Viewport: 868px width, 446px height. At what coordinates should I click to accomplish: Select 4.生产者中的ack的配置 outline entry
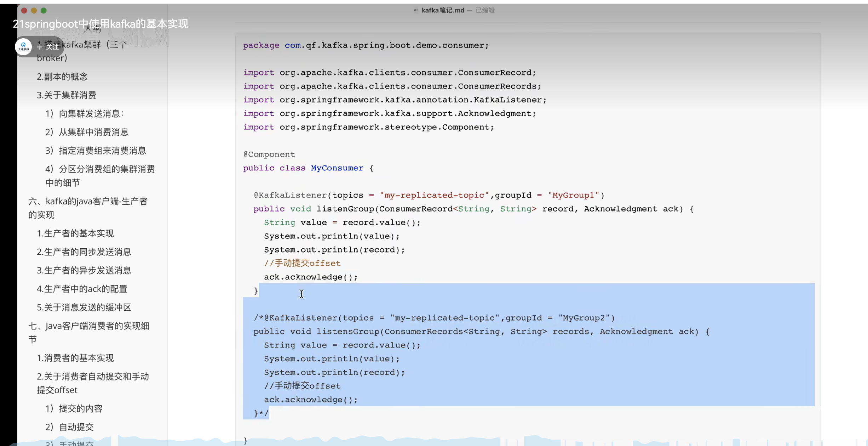82,289
